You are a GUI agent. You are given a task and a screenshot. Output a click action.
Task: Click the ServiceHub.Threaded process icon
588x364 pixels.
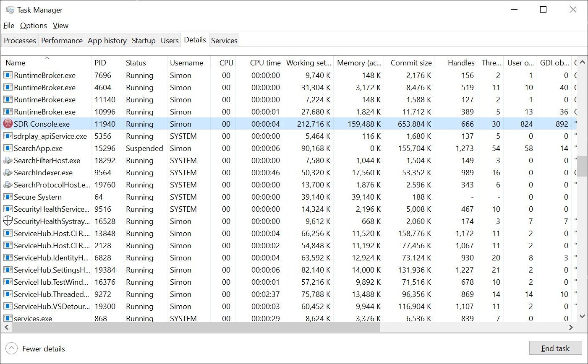coord(8,294)
